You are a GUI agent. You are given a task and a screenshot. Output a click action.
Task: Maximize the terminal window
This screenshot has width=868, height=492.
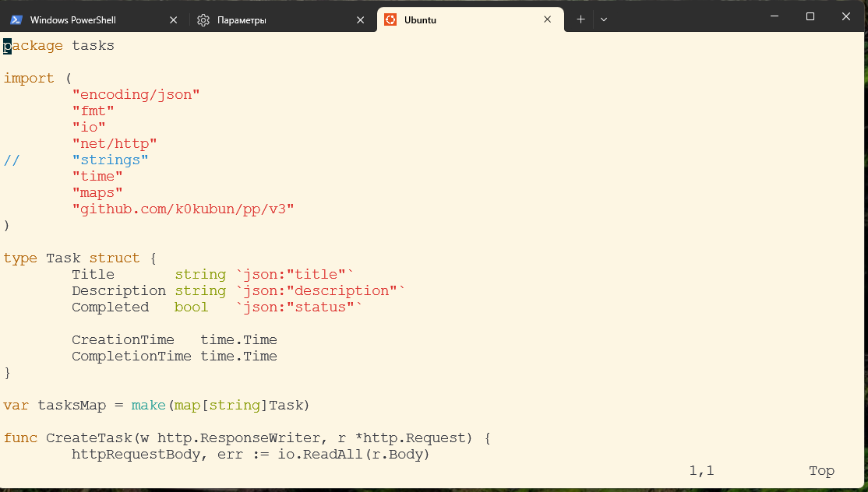point(810,16)
